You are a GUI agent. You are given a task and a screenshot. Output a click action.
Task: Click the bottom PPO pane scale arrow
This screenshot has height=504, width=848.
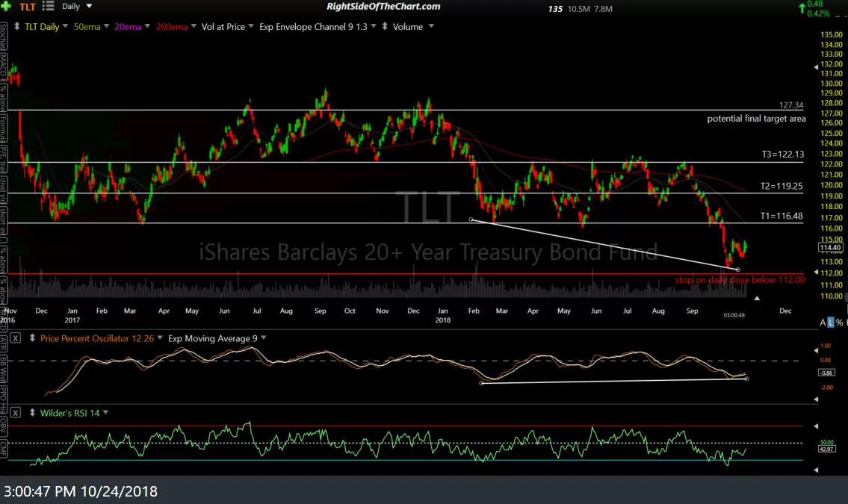816,399
